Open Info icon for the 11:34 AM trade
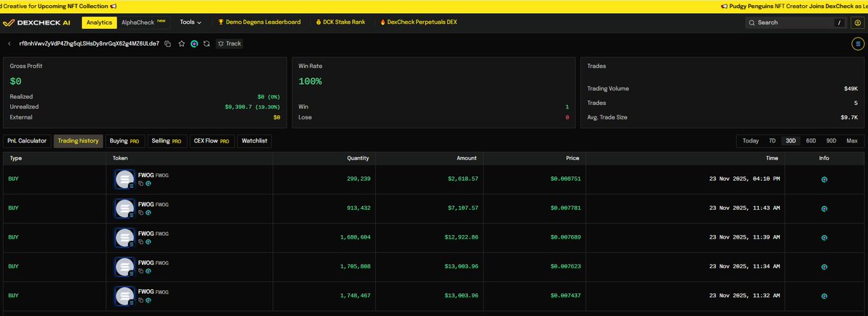 coord(824,267)
